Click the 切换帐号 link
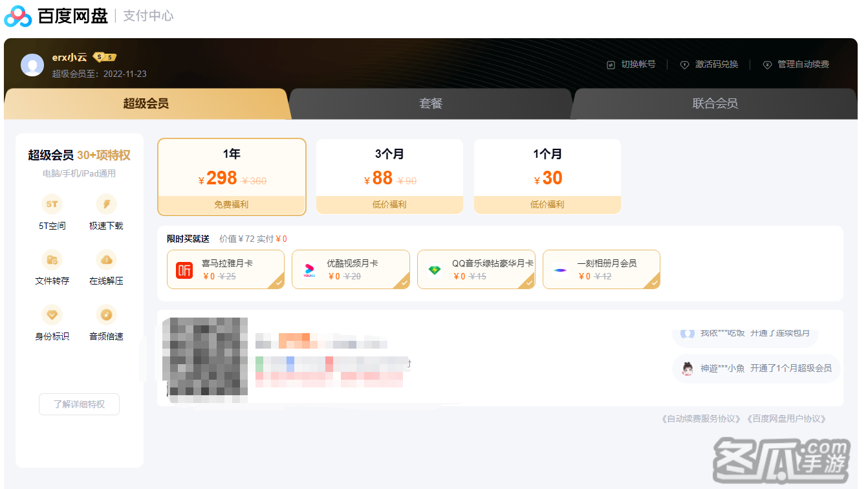The width and height of the screenshot is (868, 489). pos(638,65)
